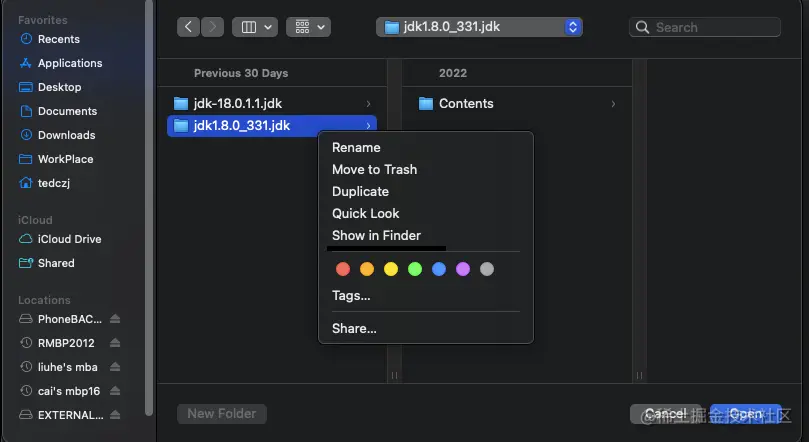Click the Search field

[705, 27]
